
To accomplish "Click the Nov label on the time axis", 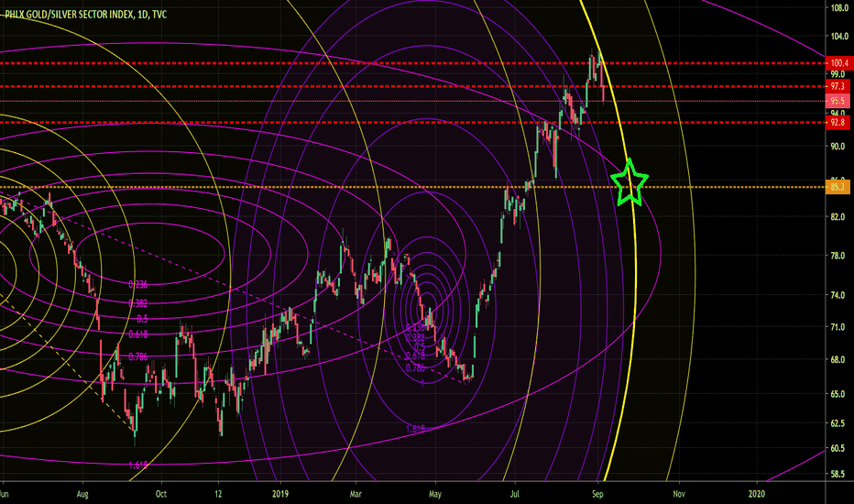I will (679, 494).
